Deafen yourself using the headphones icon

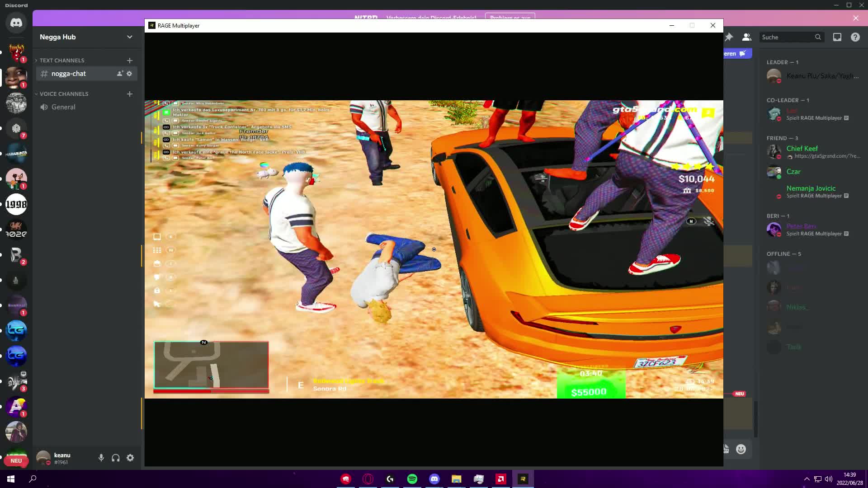(x=116, y=458)
